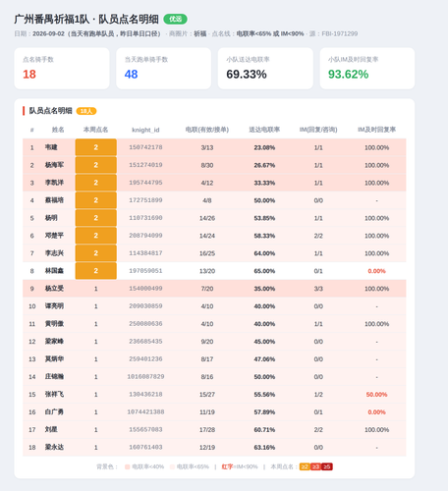Click the name 杨明 in row 5
The image size is (448, 491).
coord(51,218)
